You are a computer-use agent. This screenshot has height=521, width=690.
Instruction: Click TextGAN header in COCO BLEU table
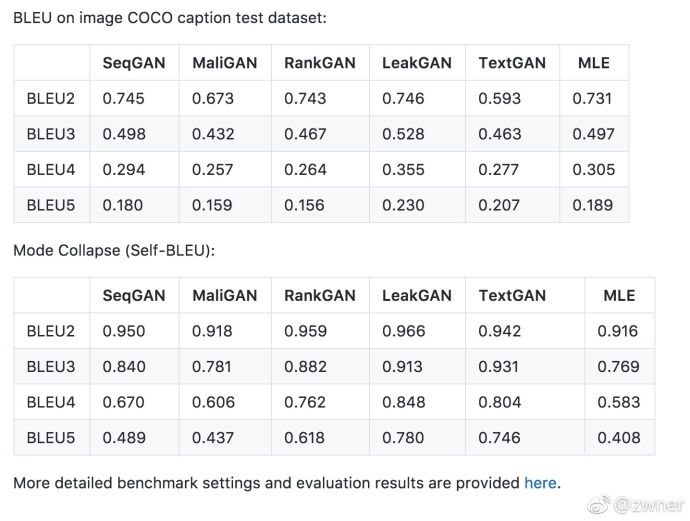tap(512, 63)
